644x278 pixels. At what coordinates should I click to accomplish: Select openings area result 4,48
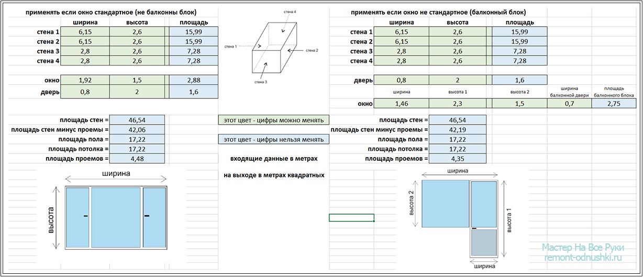(x=137, y=159)
